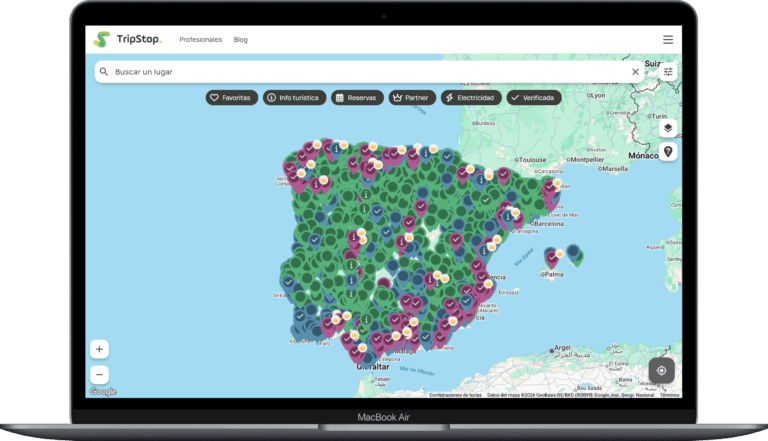
Task: Open the Profesionales page
Action: tap(200, 40)
